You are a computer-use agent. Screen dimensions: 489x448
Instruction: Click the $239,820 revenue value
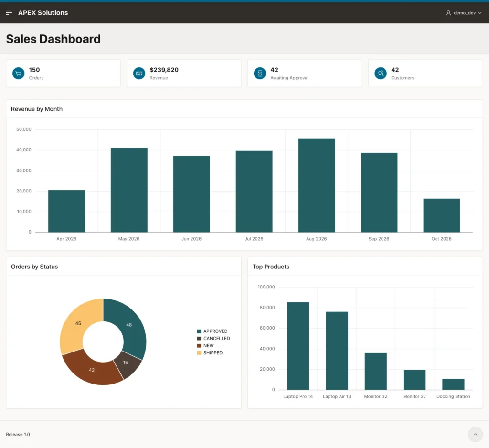[x=164, y=70]
